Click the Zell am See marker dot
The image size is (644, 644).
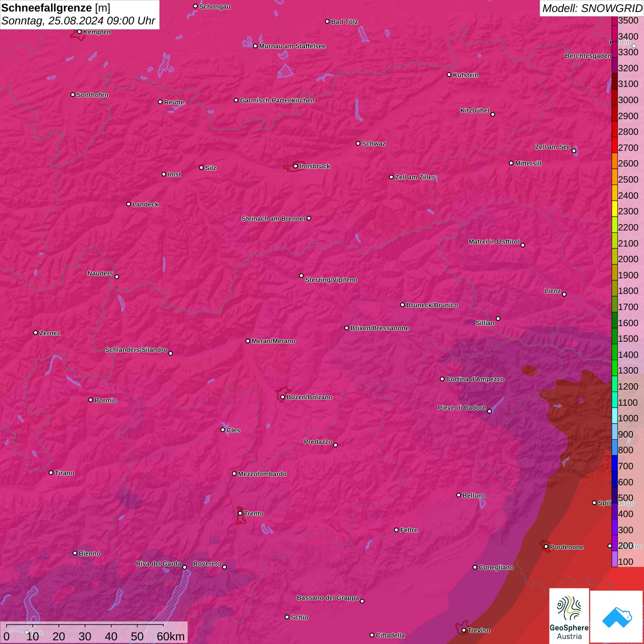[574, 151]
